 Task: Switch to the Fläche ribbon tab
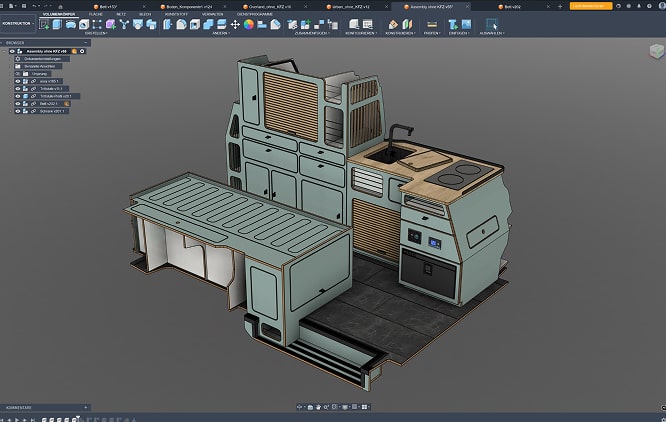[x=96, y=14]
